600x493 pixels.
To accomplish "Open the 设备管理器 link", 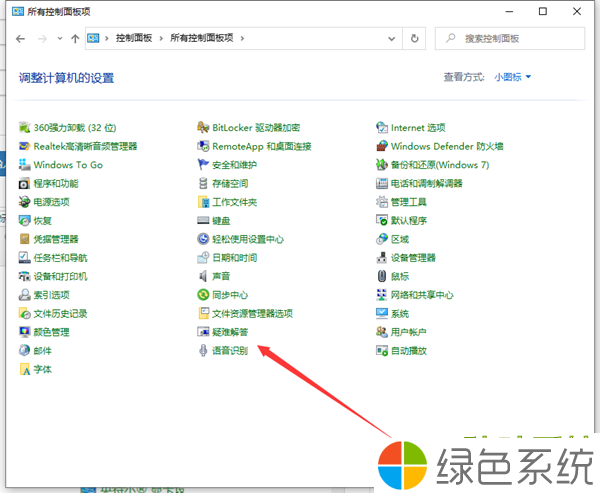I will [413, 258].
